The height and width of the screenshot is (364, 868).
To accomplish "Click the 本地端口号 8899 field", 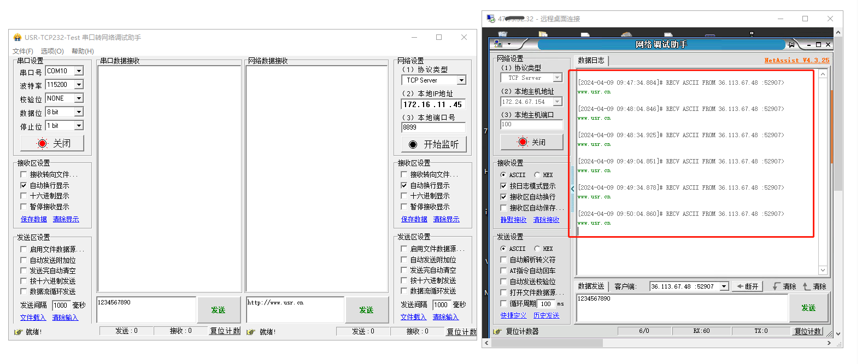I will [x=433, y=127].
